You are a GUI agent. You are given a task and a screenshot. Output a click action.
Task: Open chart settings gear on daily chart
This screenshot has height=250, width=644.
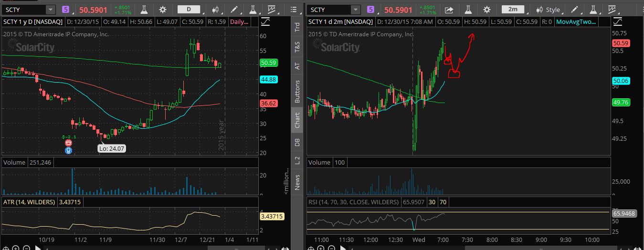point(163,10)
